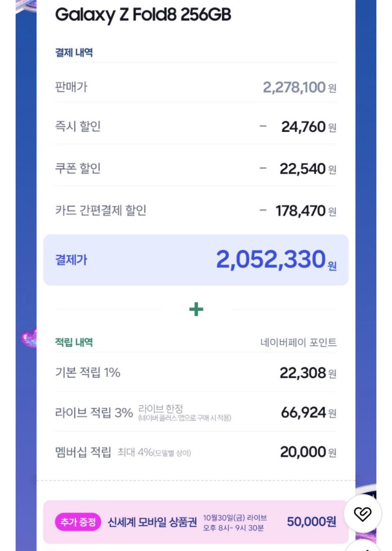Click the 네이버페이 포인트 label
Viewport: 392px width, 551px height.
[x=299, y=342]
